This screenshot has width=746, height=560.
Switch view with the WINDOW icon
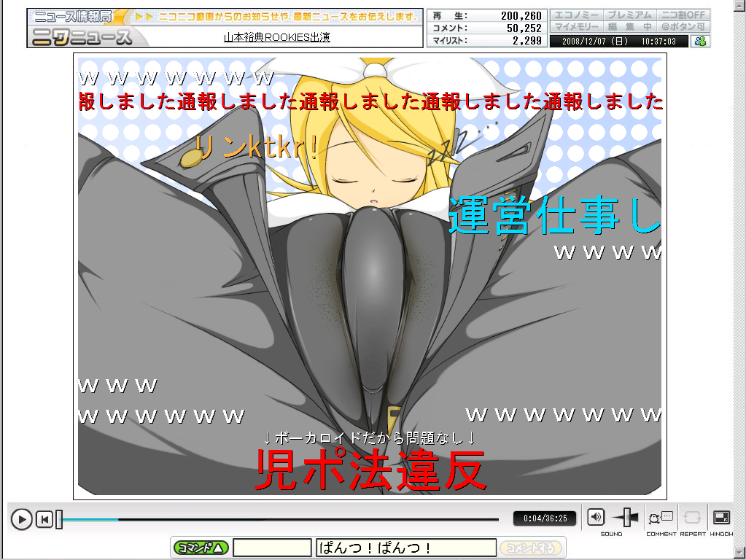pyautogui.click(x=721, y=518)
